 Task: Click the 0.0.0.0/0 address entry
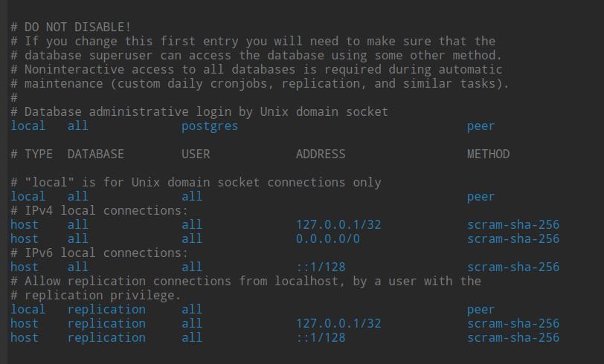[x=327, y=238]
